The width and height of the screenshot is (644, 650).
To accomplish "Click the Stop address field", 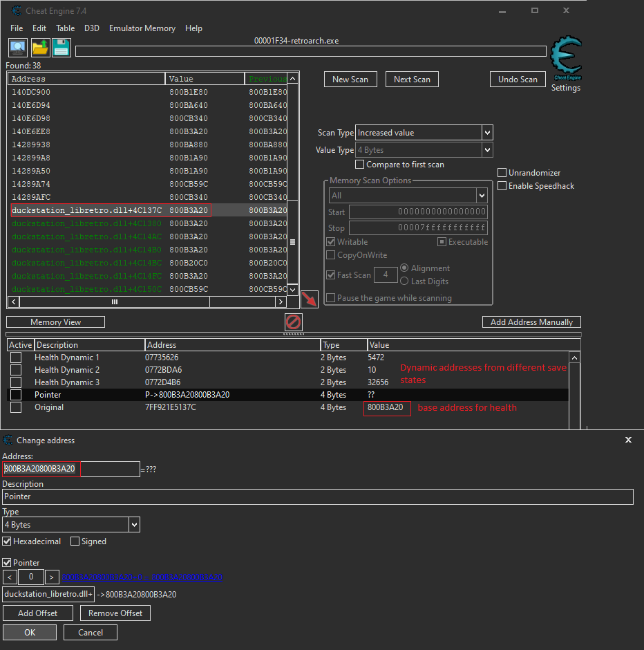I will 418,228.
